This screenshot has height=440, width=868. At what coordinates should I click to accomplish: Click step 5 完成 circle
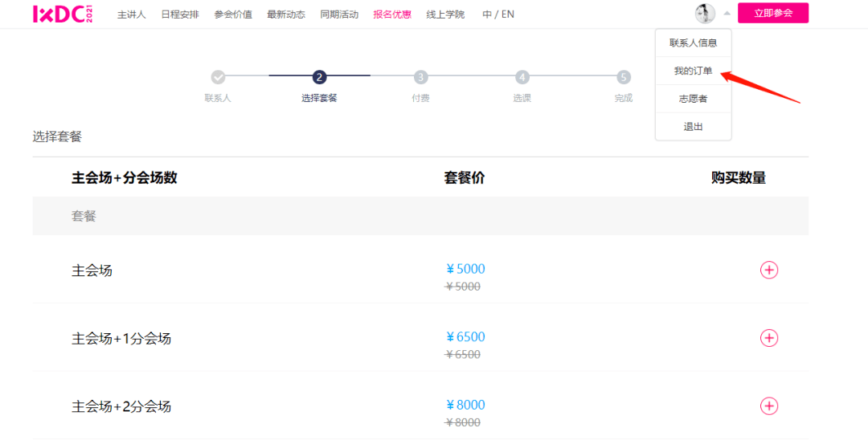(624, 77)
